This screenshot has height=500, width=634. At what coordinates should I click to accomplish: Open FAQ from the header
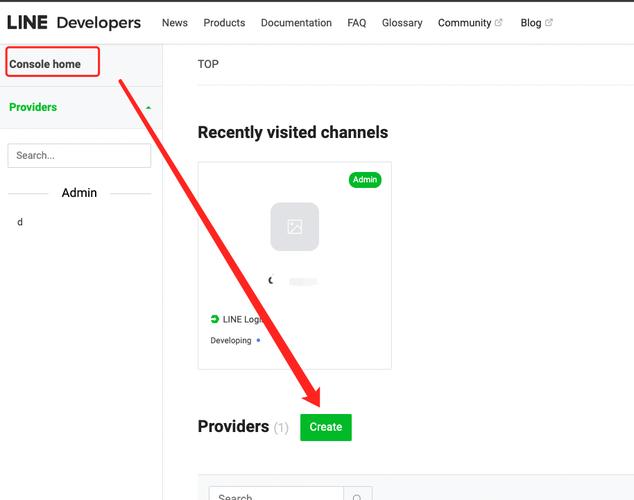point(357,23)
